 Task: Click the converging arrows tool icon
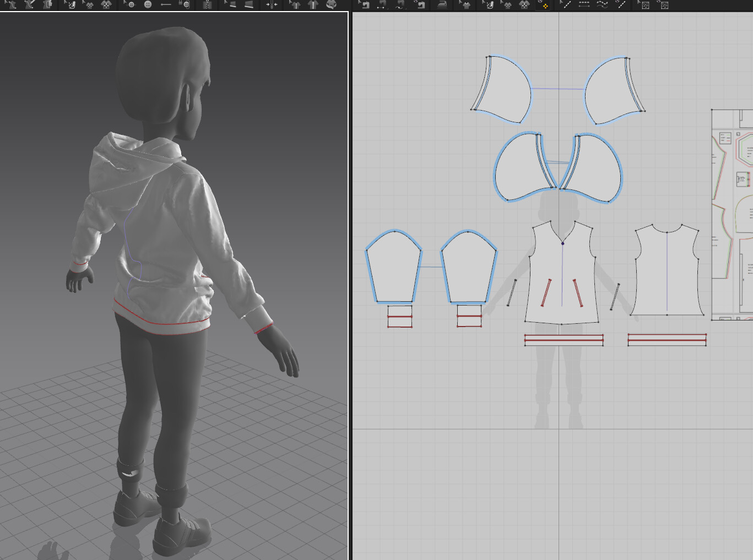(272, 5)
